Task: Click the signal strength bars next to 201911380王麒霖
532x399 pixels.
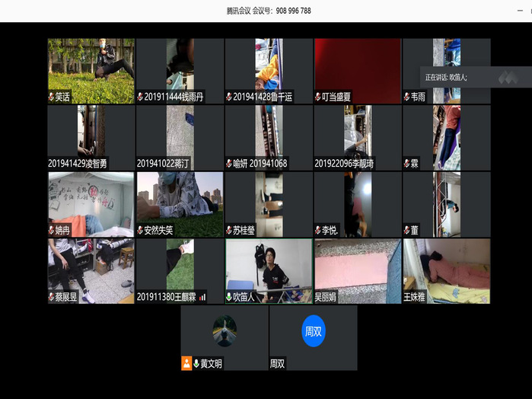Action: [x=202, y=297]
